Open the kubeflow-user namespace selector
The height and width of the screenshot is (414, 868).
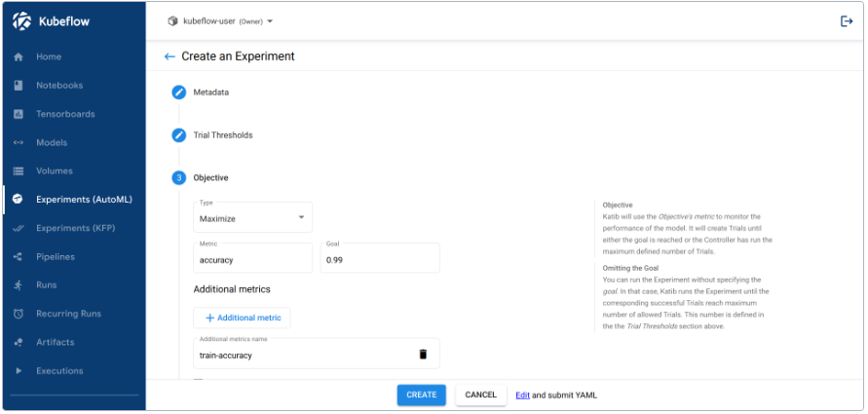[221, 21]
